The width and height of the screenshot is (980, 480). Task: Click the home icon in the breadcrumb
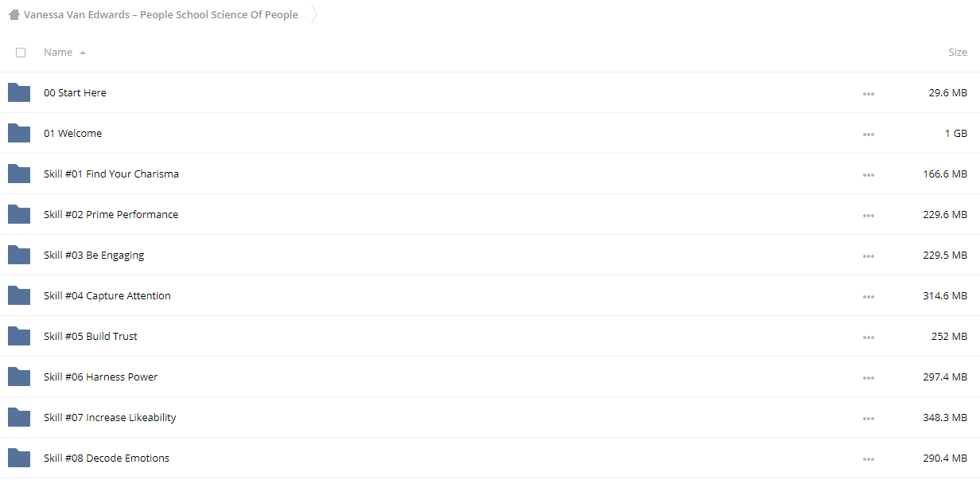(14, 14)
